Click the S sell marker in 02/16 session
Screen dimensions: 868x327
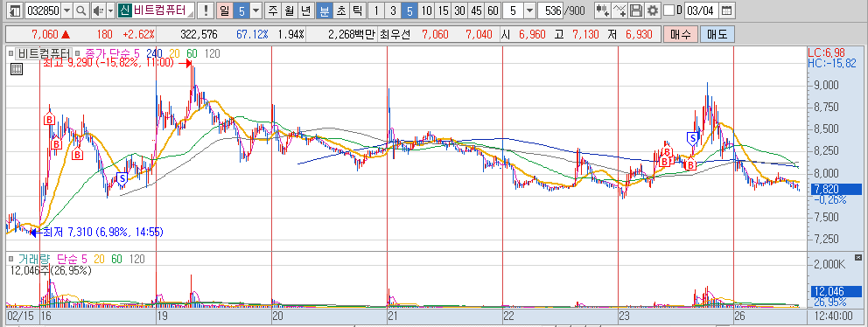point(122,178)
